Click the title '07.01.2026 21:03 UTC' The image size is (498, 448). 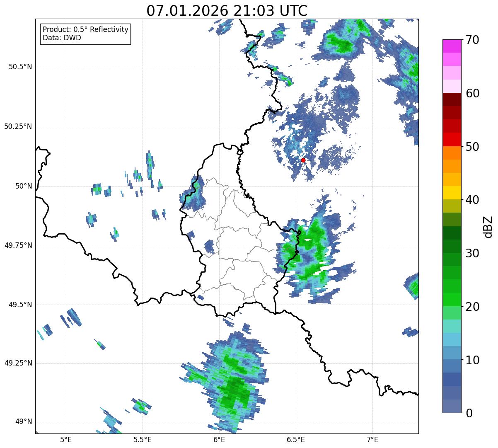coord(227,10)
